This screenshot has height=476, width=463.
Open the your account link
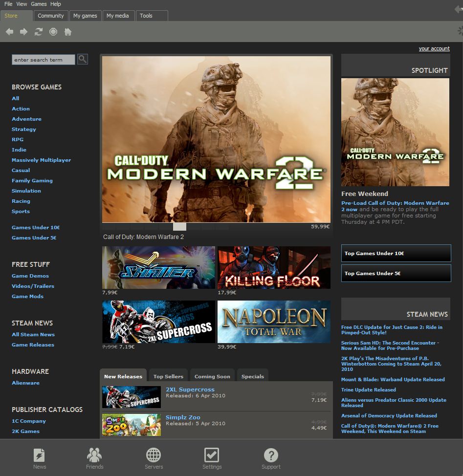click(x=434, y=48)
